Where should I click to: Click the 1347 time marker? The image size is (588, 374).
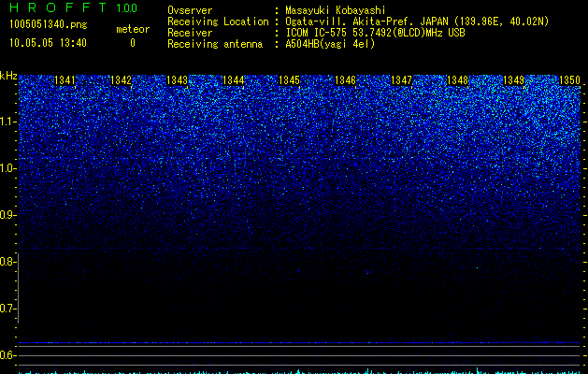(x=401, y=80)
